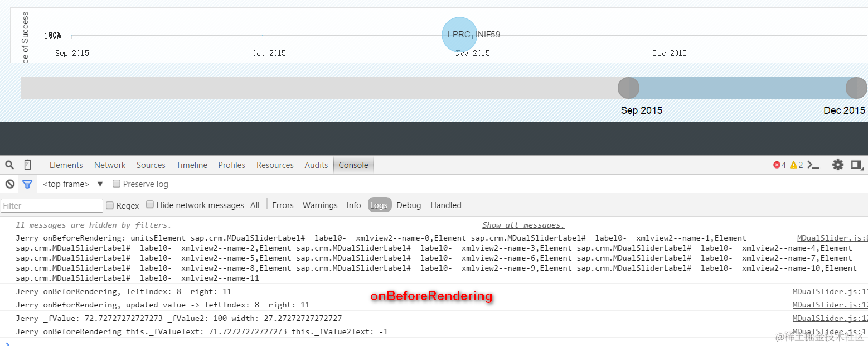Click the Sep 2015 slider label
The width and height of the screenshot is (868, 346).
642,110
